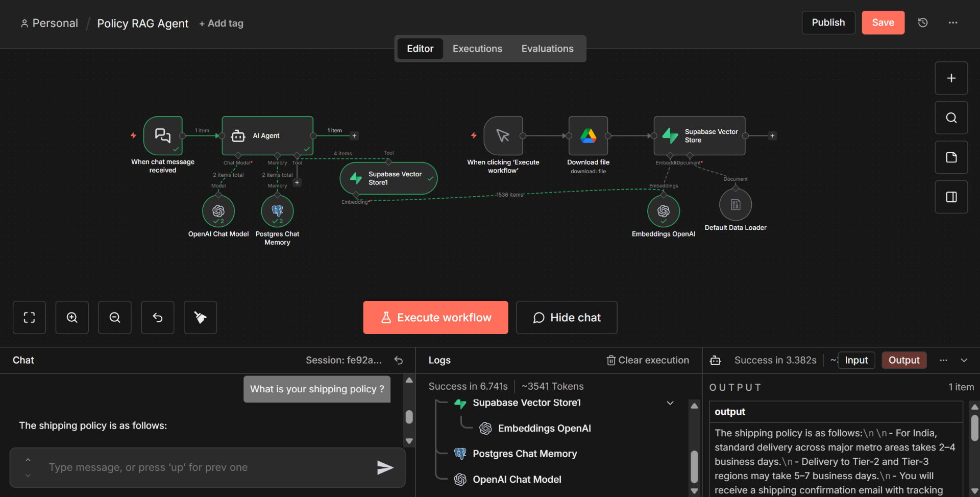This screenshot has width=980, height=497.
Task: Select the Supabase Vector Store node
Action: point(699,135)
